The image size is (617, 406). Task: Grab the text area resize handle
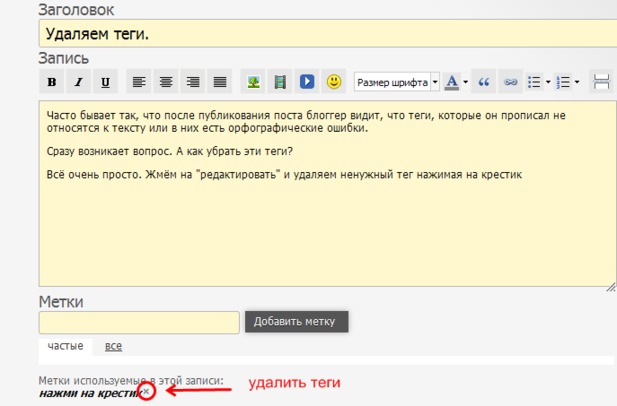pyautogui.click(x=611, y=287)
